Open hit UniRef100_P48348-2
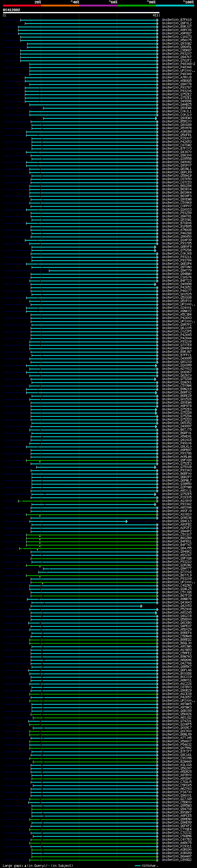This screenshot has width=197, height=868. pyautogui.click(x=179, y=64)
